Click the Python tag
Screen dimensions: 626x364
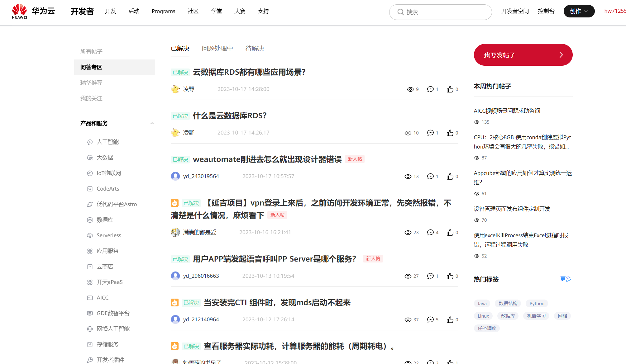[537, 304]
